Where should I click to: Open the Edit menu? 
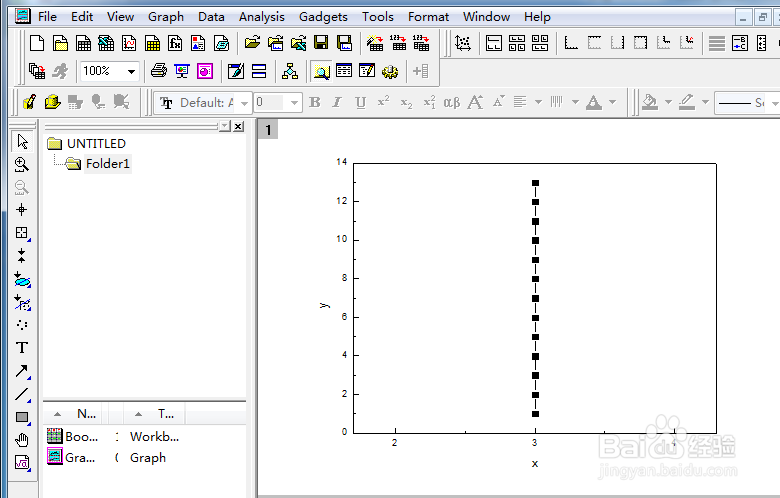[x=82, y=16]
